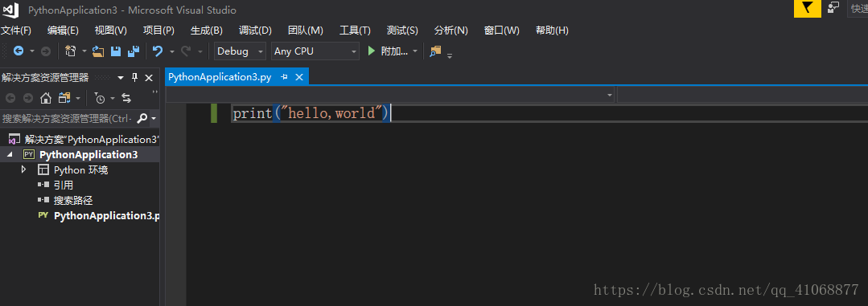Open the redo history dropdown
Image resolution: width=868 pixels, height=306 pixels.
(x=200, y=51)
